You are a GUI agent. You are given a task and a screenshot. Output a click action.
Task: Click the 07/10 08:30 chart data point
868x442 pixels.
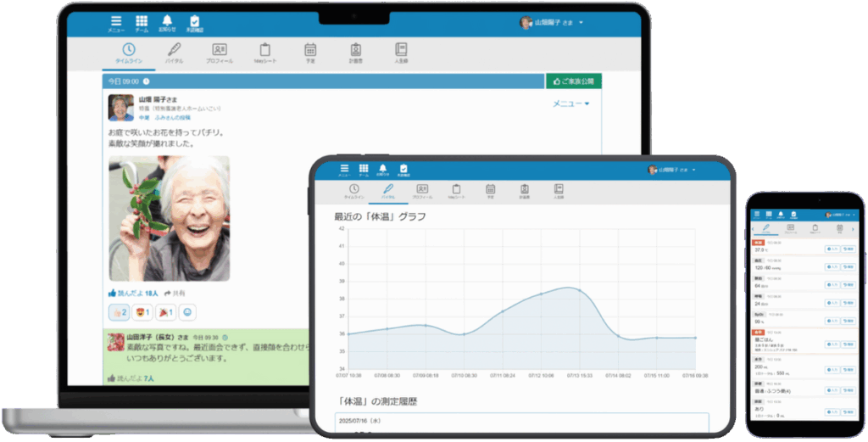coord(464,334)
